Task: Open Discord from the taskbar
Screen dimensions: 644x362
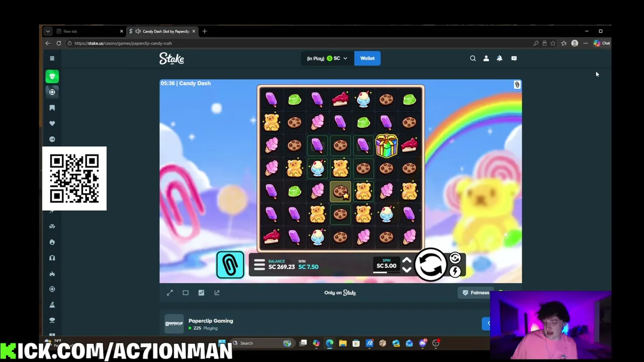Action: (423, 343)
